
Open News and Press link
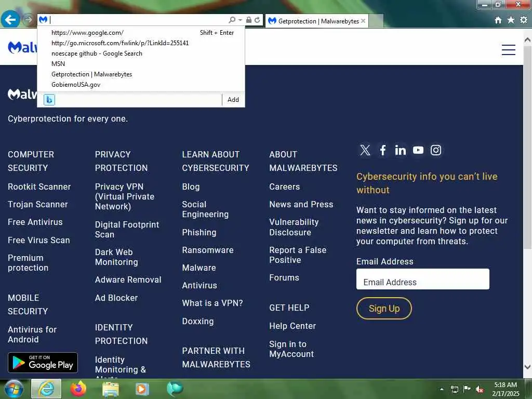pyautogui.click(x=301, y=205)
